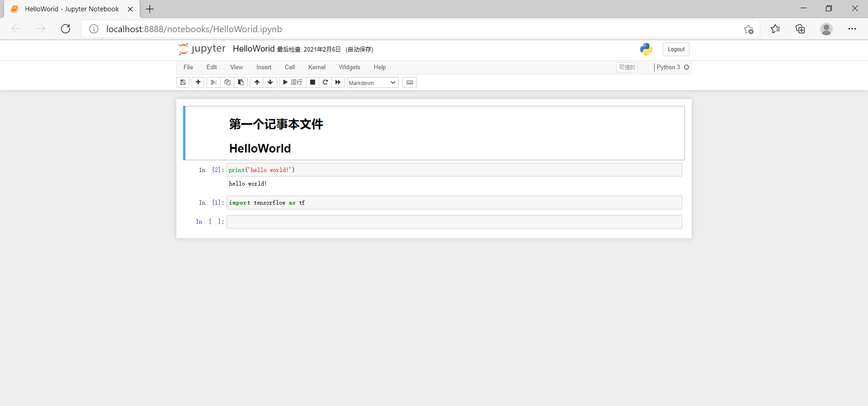Click into the import tensorflow code cell
The height and width of the screenshot is (406, 868).
(454, 202)
